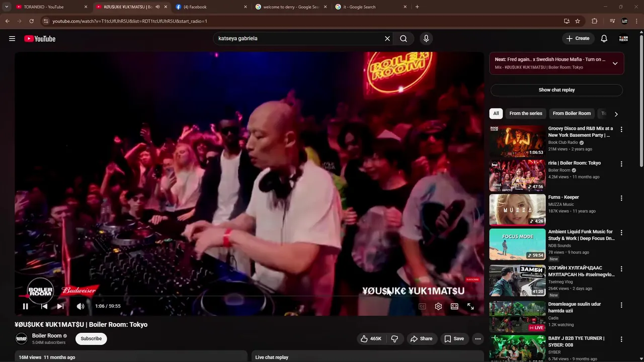Skip to the next video
This screenshot has width=644, height=362.
tap(60, 306)
